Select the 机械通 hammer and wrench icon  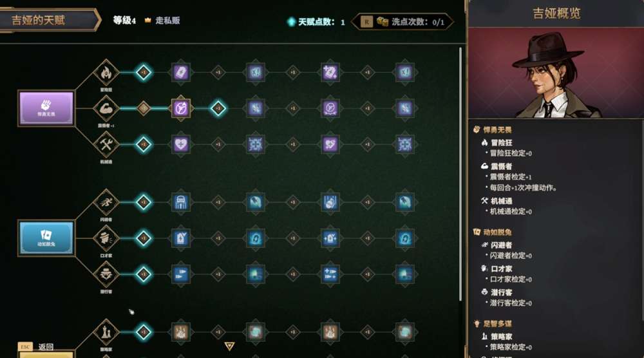click(106, 144)
